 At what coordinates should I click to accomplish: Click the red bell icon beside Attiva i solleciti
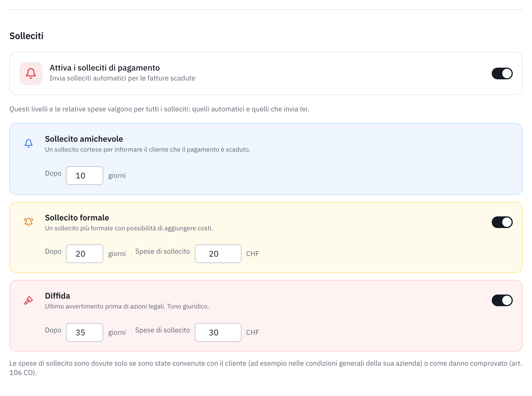pyautogui.click(x=31, y=73)
